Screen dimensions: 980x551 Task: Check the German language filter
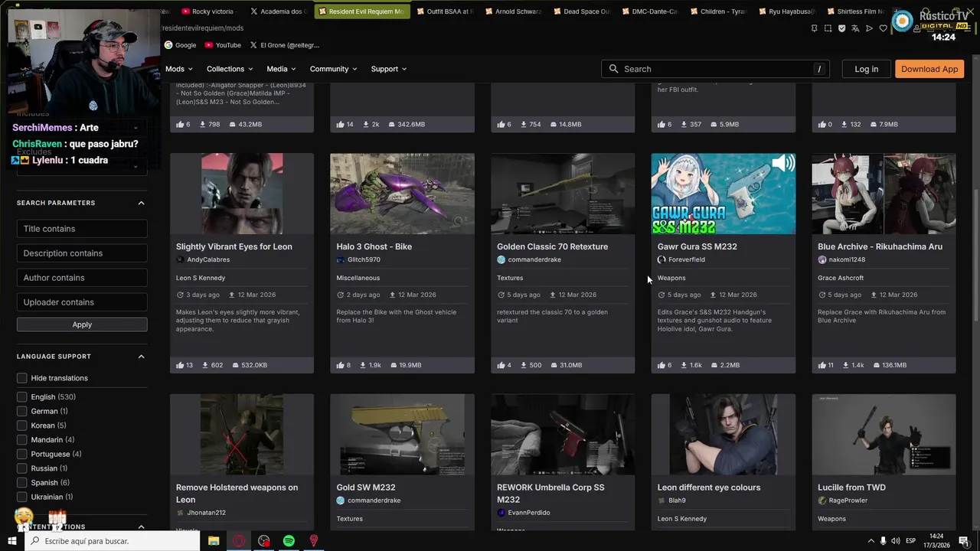pyautogui.click(x=22, y=411)
